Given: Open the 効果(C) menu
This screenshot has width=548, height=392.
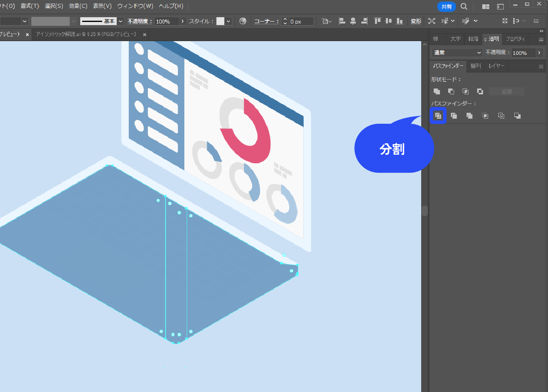Looking at the screenshot, I should pos(78,6).
